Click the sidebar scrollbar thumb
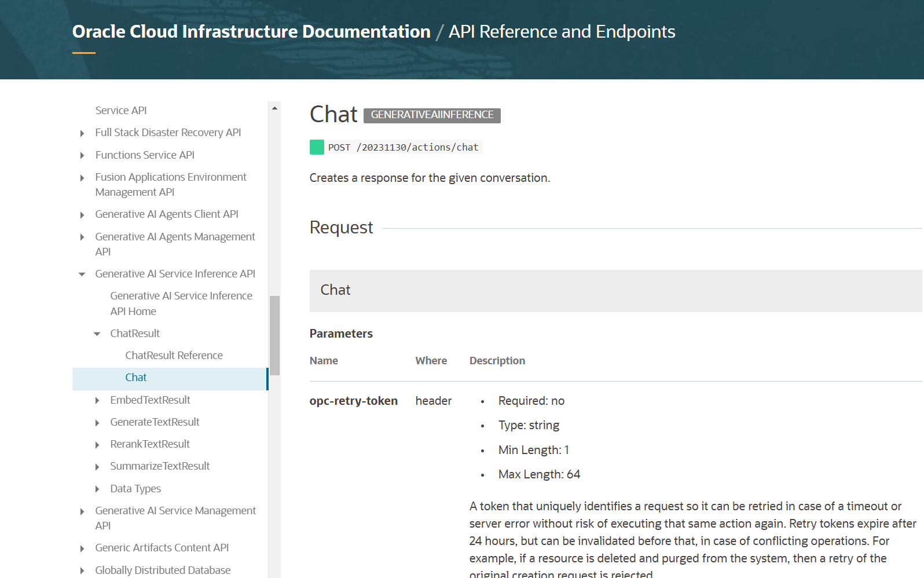The width and height of the screenshot is (924, 578). 274,335
